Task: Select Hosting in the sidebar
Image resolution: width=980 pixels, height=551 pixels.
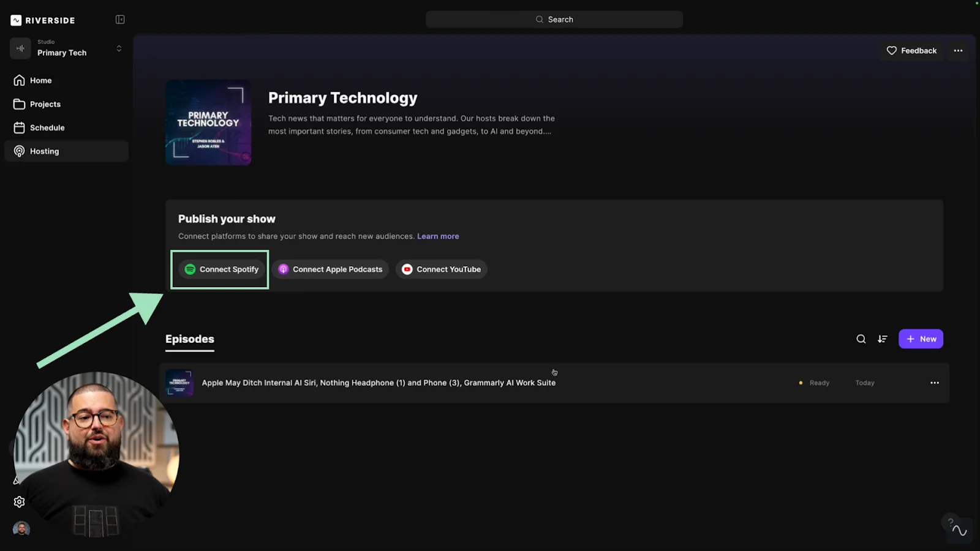Action: click(66, 151)
